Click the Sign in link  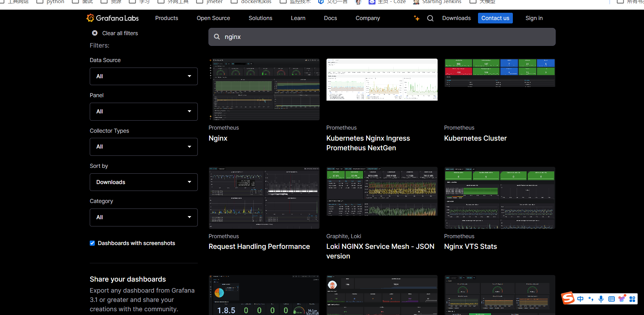(534, 18)
